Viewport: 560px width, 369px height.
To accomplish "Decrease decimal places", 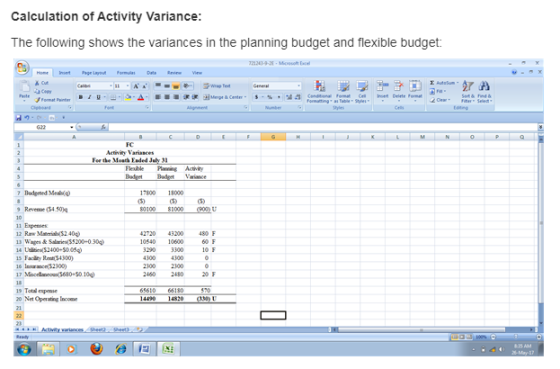I will pyautogui.click(x=298, y=97).
